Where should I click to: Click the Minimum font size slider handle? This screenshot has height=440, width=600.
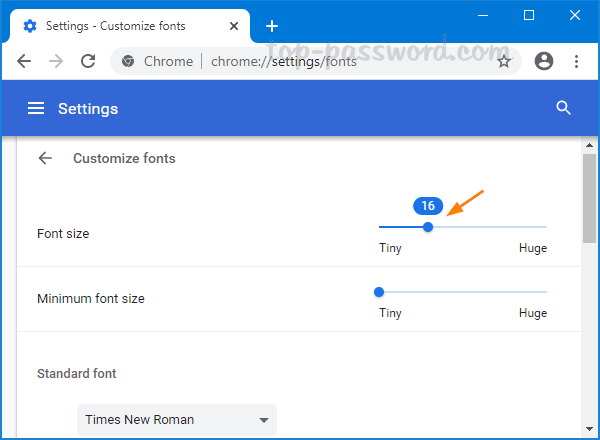(x=379, y=292)
